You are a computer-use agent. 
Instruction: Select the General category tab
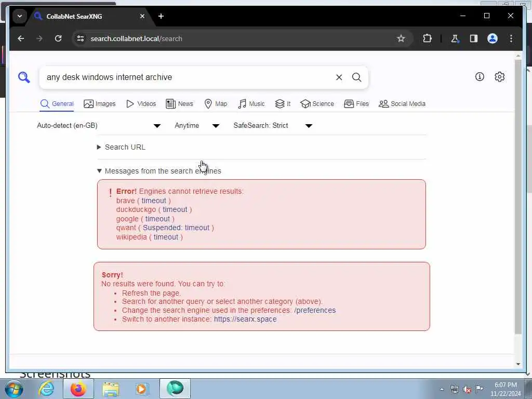pos(57,104)
